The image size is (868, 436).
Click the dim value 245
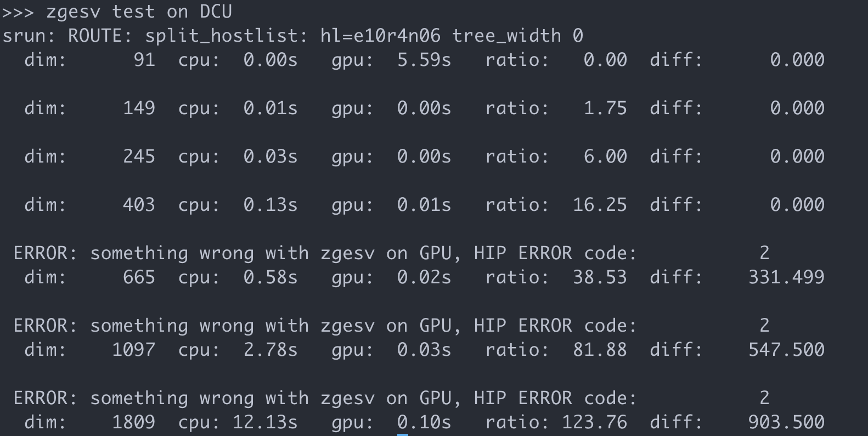point(139,156)
